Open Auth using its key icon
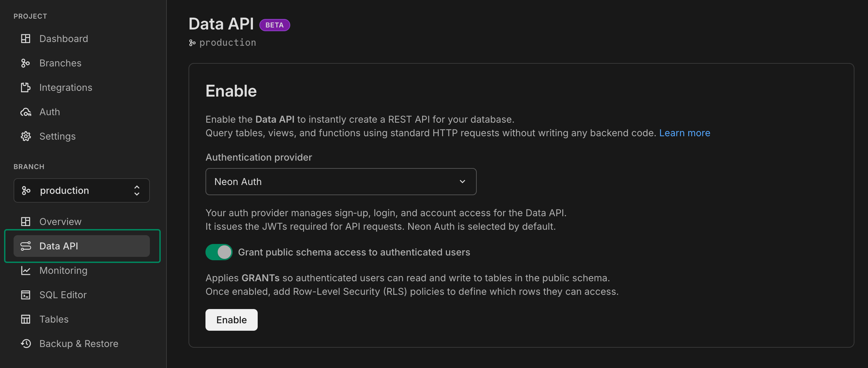 point(26,111)
